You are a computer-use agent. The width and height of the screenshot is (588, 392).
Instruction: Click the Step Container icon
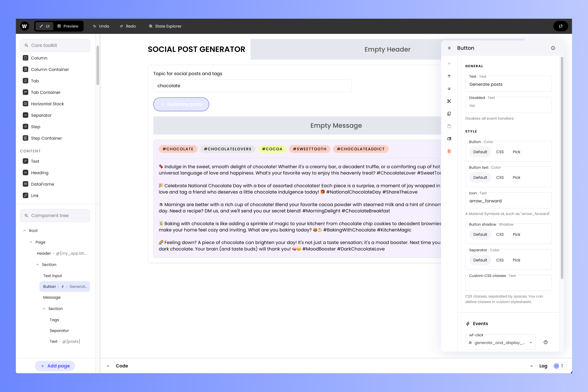[25, 138]
